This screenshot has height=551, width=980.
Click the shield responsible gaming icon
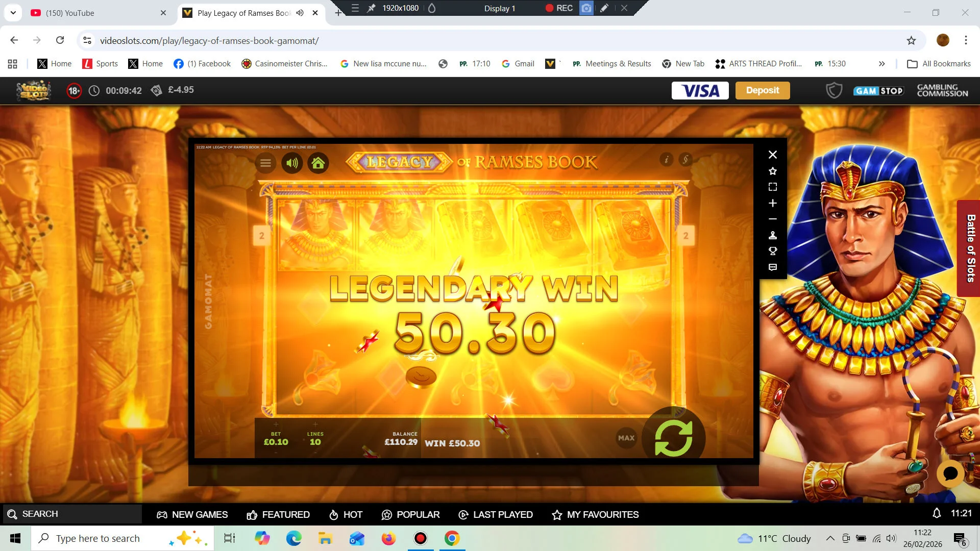coord(834,91)
